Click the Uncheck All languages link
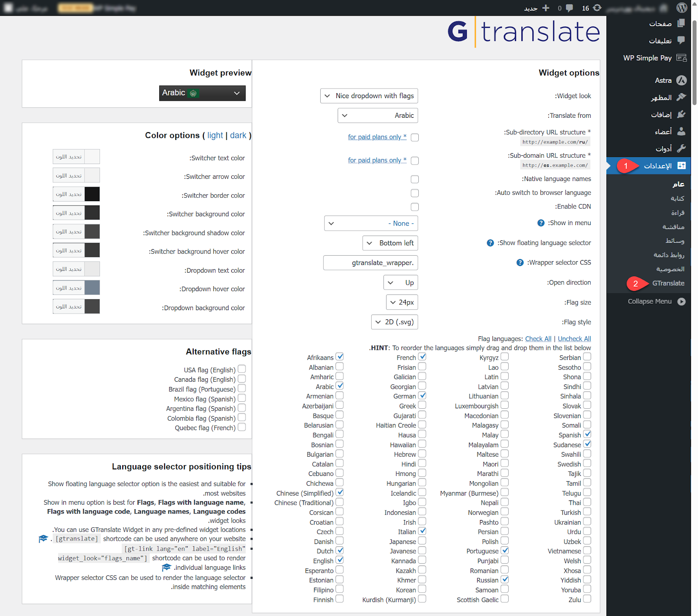Screen dimensions: 698x616 pyautogui.click(x=575, y=339)
